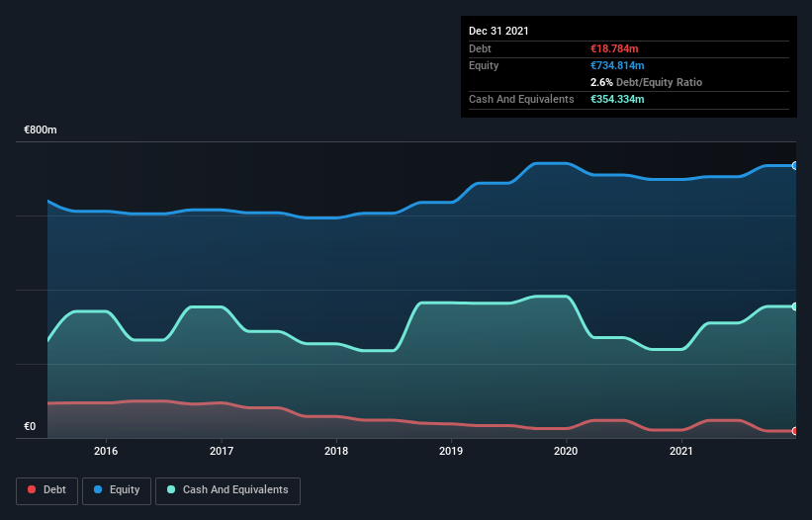Toggle the Debt series legend button

pos(46,490)
